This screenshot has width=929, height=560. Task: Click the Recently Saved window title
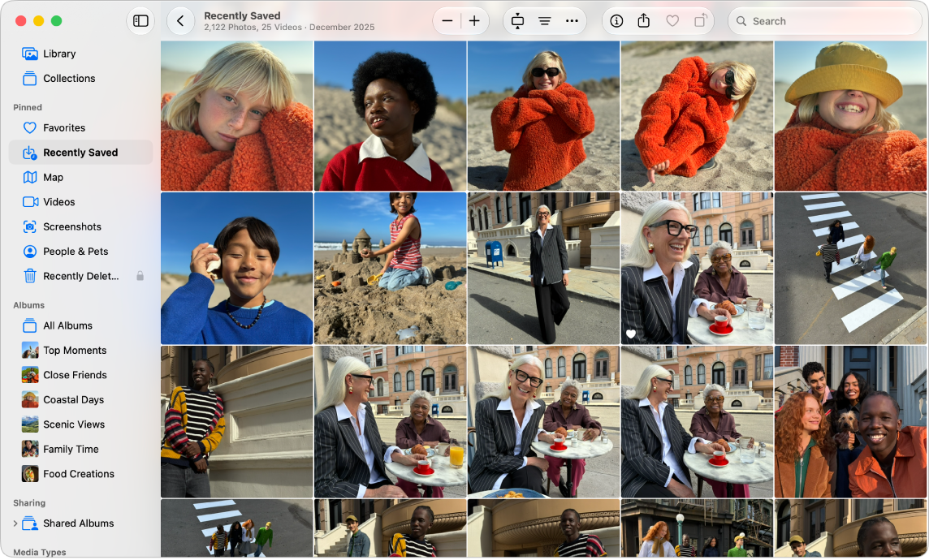coord(242,16)
